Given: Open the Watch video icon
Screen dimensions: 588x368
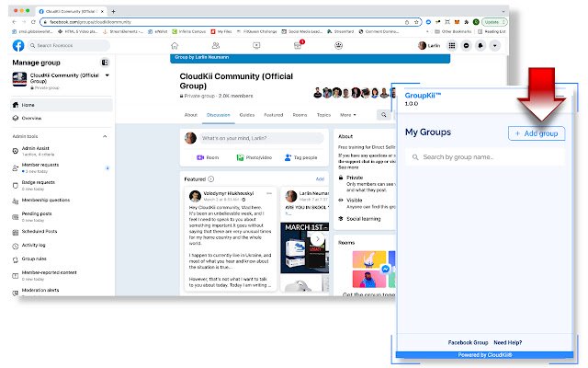Looking at the screenshot, I should tap(256, 46).
